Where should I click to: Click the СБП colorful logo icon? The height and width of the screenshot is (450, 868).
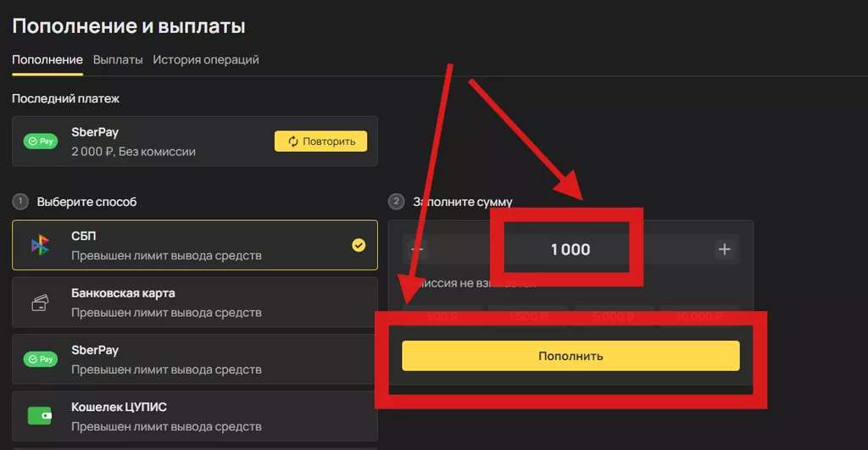click(40, 245)
